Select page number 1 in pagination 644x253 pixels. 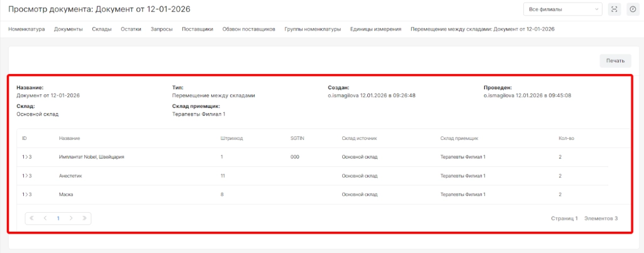coord(58,218)
